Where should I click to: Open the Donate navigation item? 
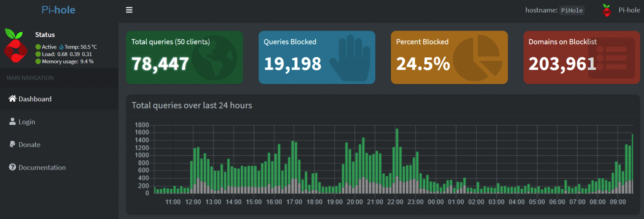click(59, 144)
